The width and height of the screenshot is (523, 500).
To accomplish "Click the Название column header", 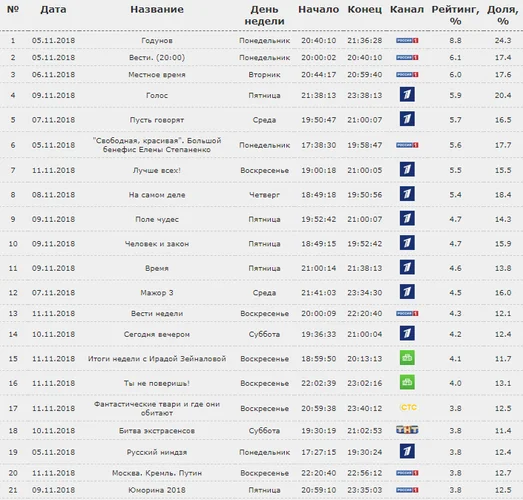I will tap(157, 9).
